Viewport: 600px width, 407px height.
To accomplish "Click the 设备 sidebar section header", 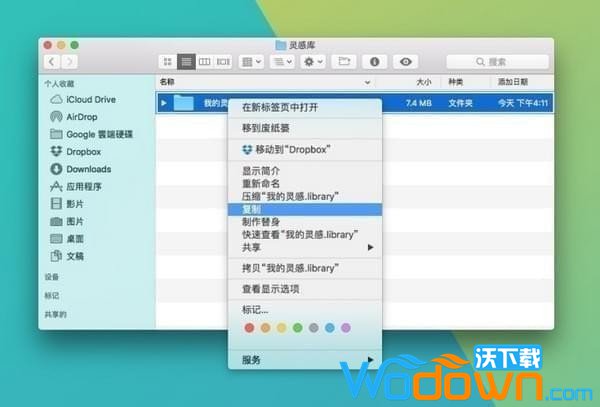I will coord(52,277).
